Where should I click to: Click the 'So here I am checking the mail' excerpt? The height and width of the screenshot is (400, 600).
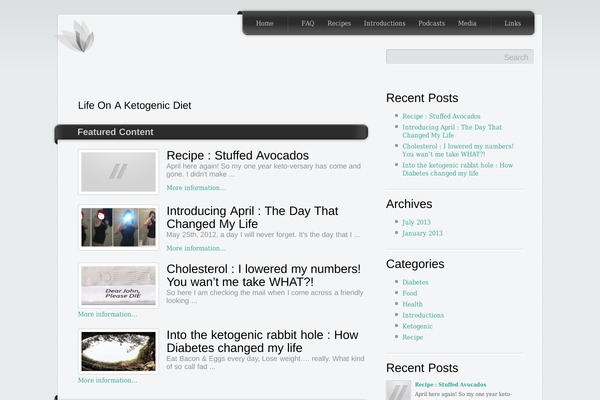click(x=265, y=297)
